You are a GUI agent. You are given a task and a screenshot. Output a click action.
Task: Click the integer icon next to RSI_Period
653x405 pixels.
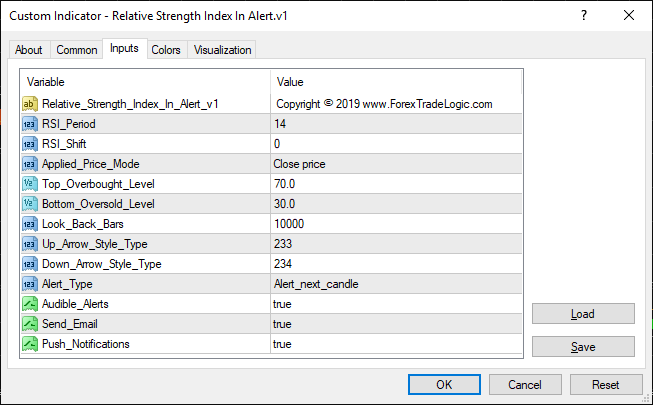tap(30, 124)
